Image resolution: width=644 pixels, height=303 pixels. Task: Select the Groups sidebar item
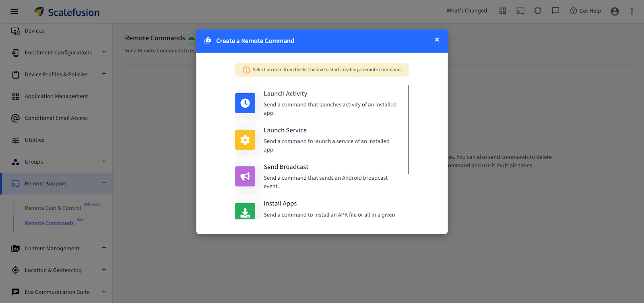[x=34, y=162]
